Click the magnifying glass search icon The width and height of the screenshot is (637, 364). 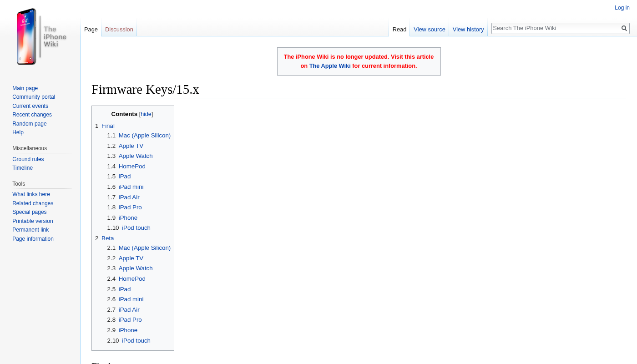(624, 28)
